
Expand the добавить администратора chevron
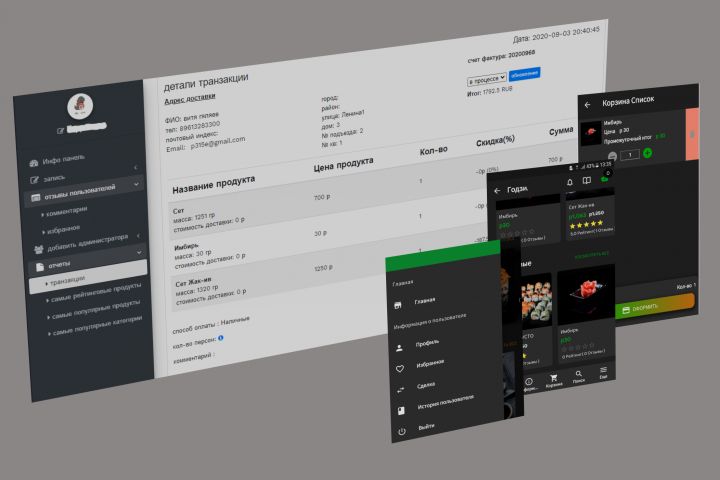coord(138,236)
